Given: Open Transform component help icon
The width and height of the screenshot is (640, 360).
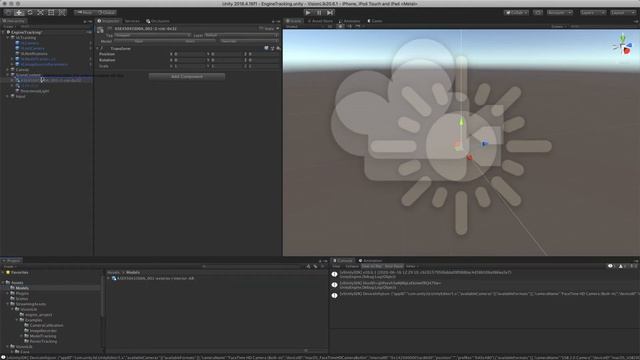Looking at the screenshot, I should click(266, 48).
